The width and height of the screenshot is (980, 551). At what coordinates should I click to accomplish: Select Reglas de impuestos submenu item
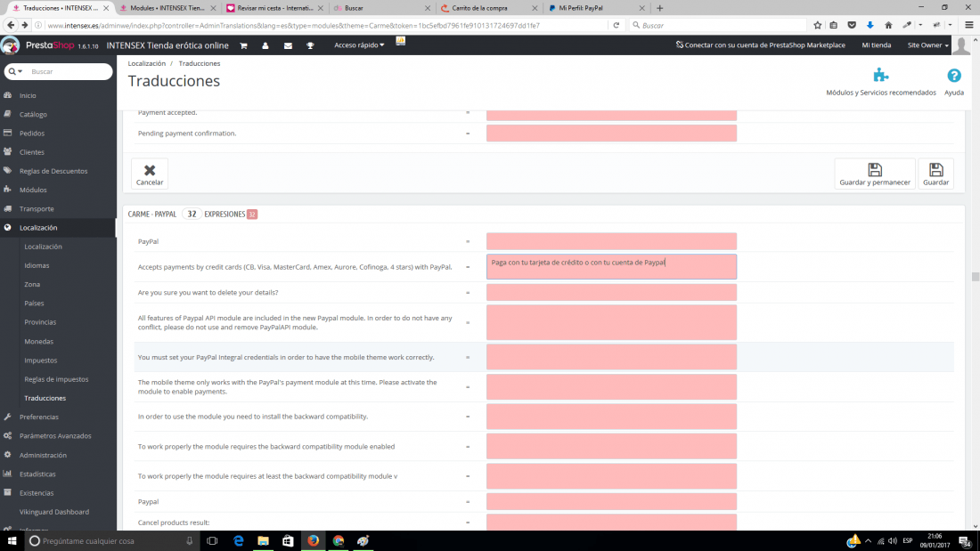click(x=56, y=379)
